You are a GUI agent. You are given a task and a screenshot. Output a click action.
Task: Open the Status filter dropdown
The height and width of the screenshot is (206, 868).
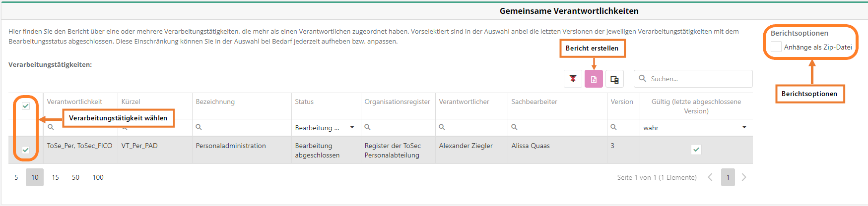point(352,127)
